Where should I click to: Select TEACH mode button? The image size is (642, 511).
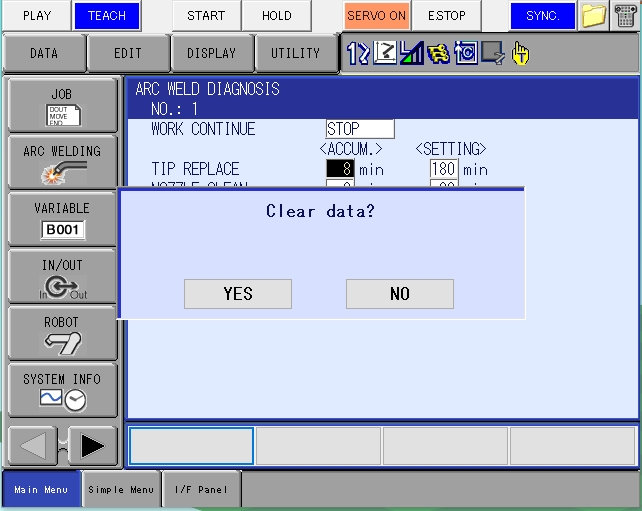point(106,16)
